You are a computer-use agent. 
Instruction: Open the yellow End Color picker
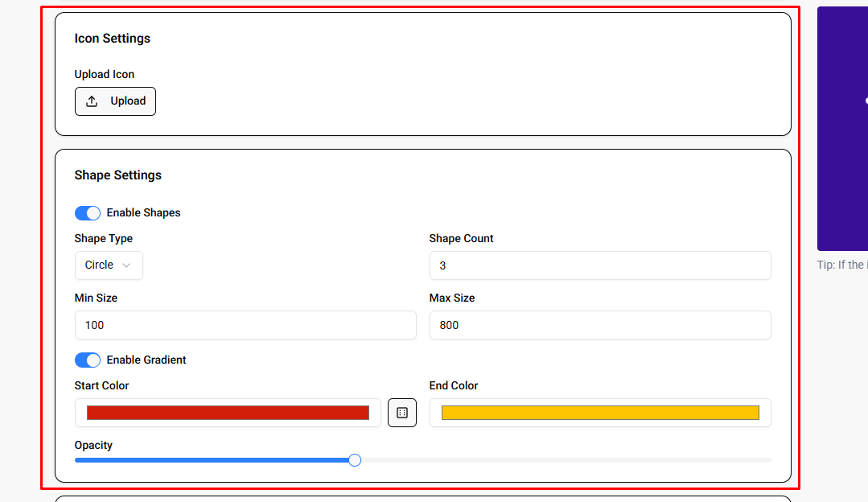(600, 413)
